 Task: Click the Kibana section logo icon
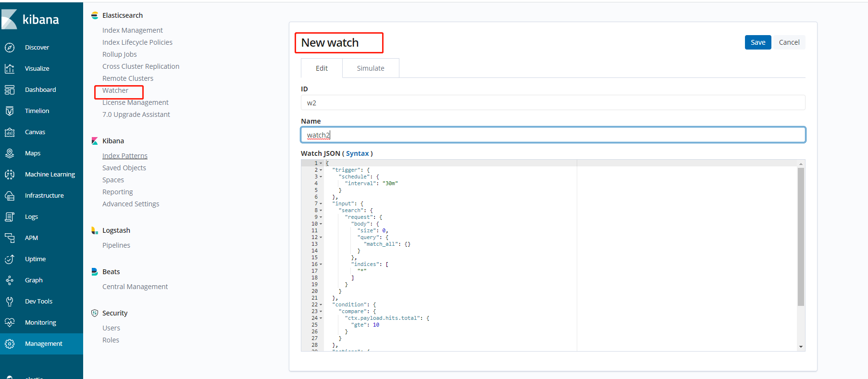coord(95,141)
